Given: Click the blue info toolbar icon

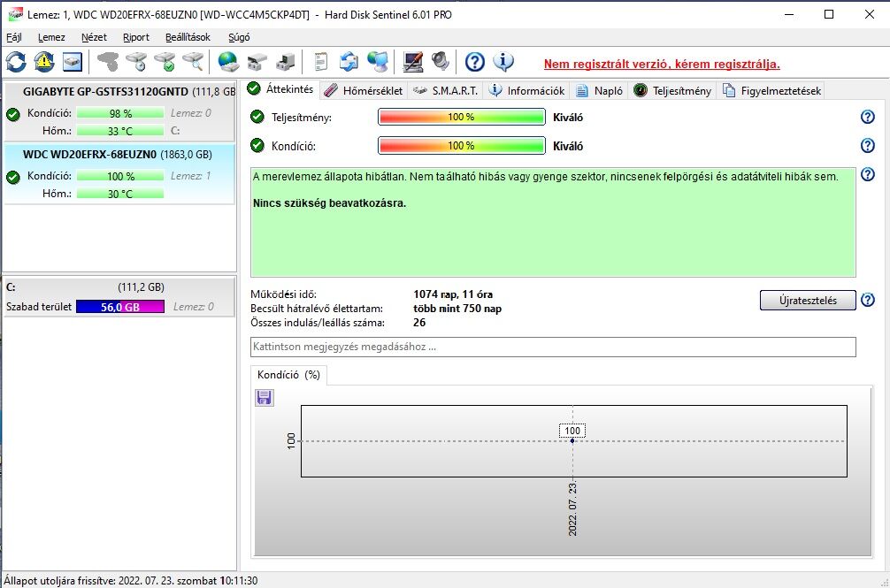Looking at the screenshot, I should 503,62.
